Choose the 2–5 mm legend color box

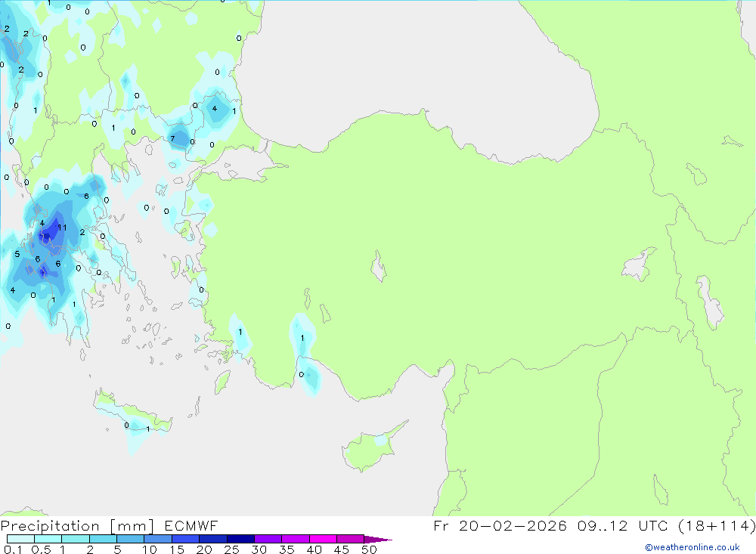[x=103, y=539]
